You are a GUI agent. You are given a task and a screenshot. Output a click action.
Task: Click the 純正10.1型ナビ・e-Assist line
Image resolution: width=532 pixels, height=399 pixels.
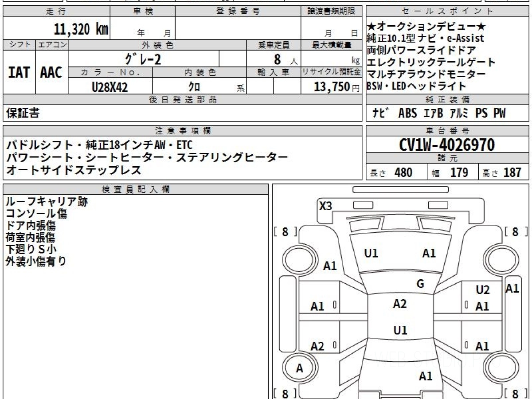(x=426, y=39)
